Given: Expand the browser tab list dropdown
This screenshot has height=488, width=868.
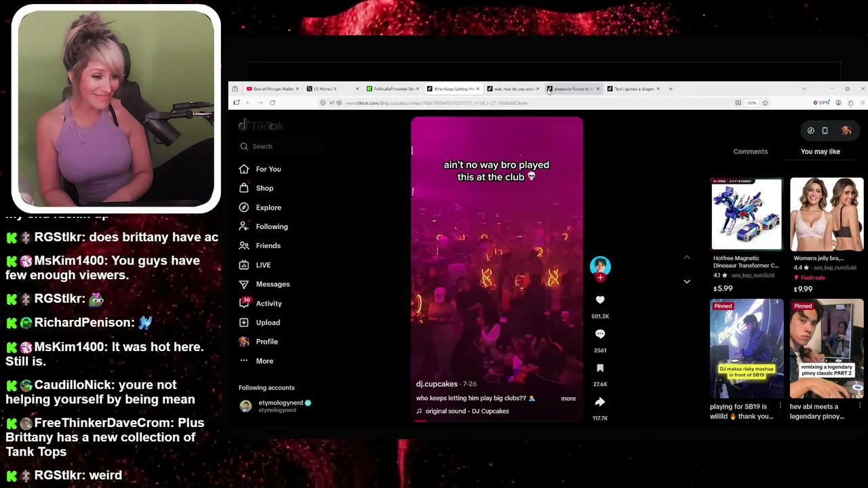Looking at the screenshot, I should 804,89.
